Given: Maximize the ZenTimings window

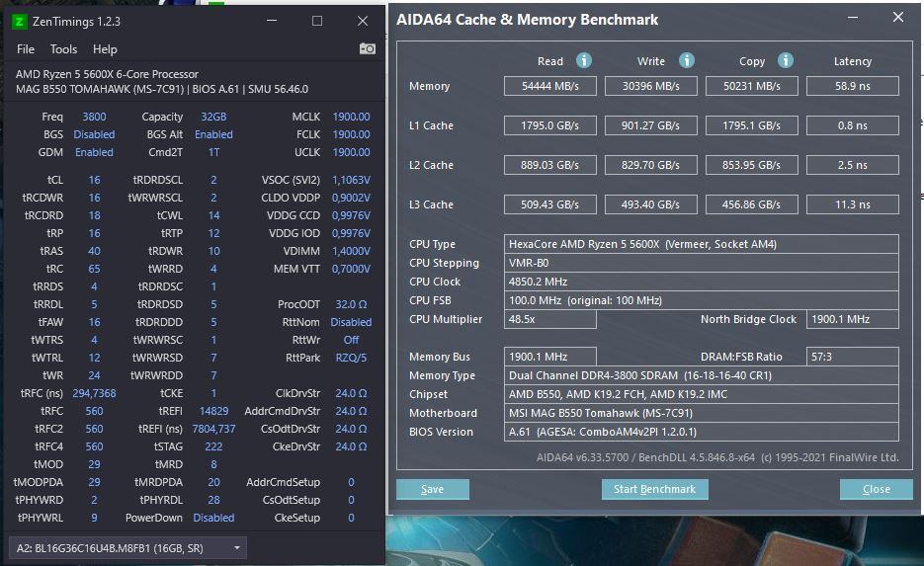Looking at the screenshot, I should 317,21.
